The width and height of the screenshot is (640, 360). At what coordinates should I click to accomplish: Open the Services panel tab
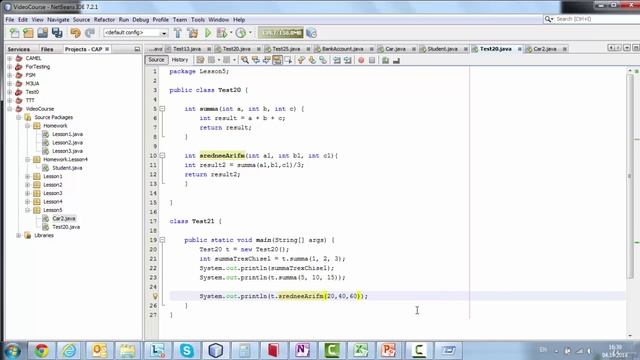[x=19, y=49]
